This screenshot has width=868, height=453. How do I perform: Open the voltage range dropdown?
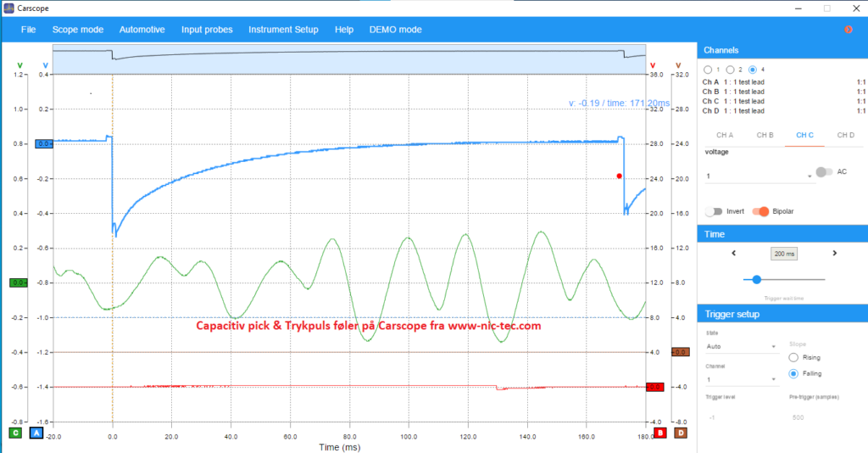tap(759, 176)
